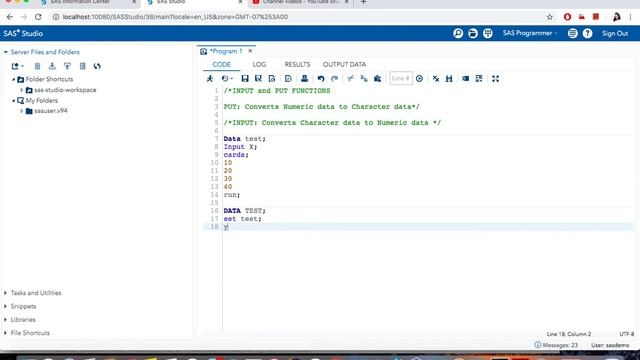The image size is (640, 360).
Task: Bookmark this page with the star icon
Action: point(550,17)
